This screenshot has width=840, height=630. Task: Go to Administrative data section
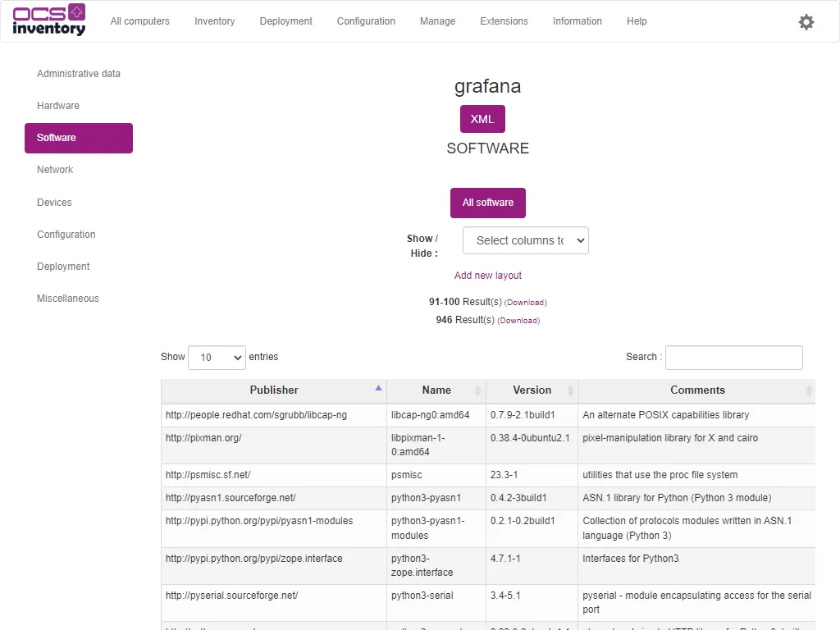coord(79,74)
